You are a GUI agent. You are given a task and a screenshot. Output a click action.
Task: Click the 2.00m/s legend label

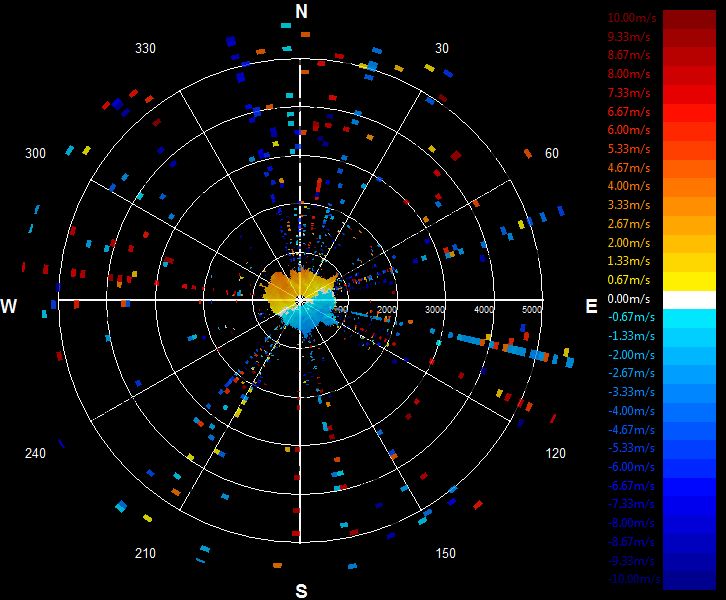point(629,243)
